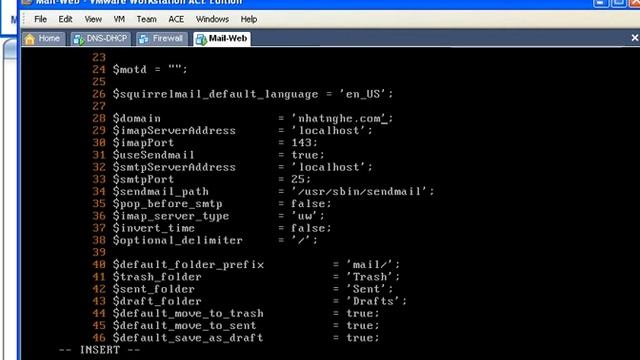Screen dimensions: 640x360
Task: Click the Firewall tab VM icon
Action: pyautogui.click(x=144, y=39)
